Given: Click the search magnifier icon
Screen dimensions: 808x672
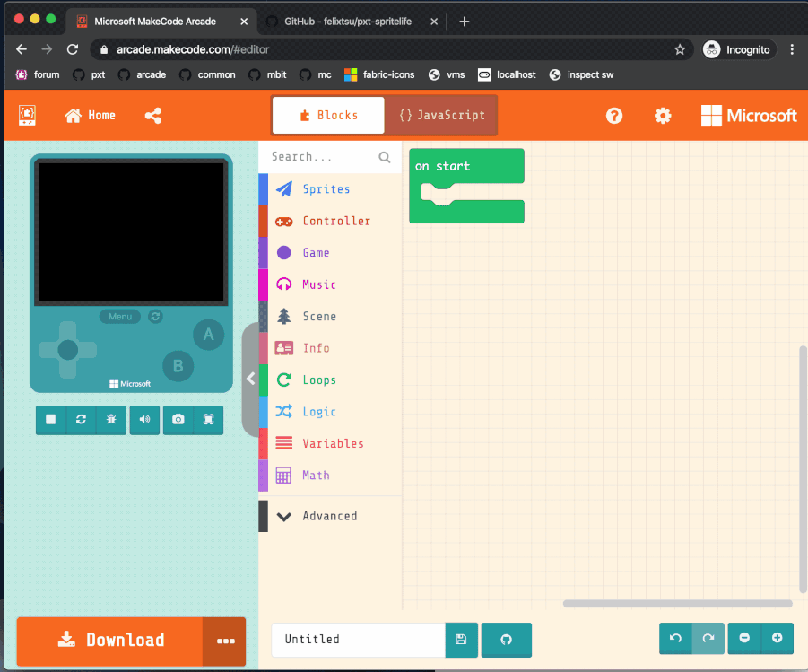Looking at the screenshot, I should (x=385, y=157).
